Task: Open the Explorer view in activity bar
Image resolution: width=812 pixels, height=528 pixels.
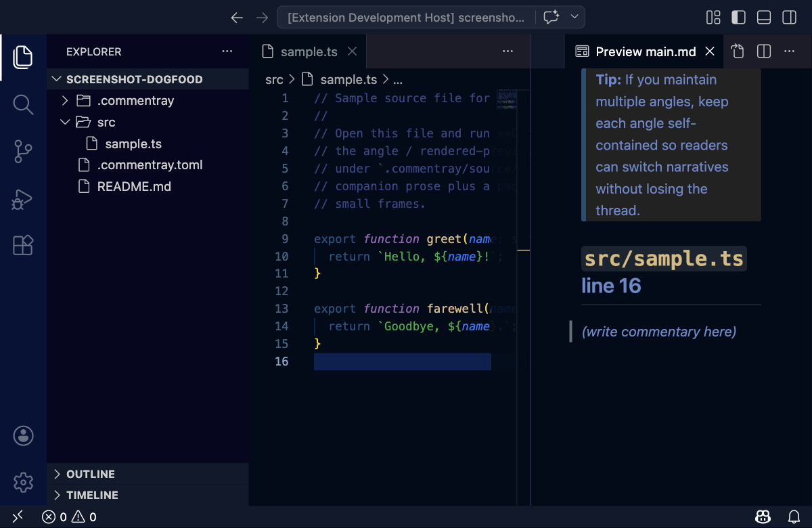Action: (23, 57)
